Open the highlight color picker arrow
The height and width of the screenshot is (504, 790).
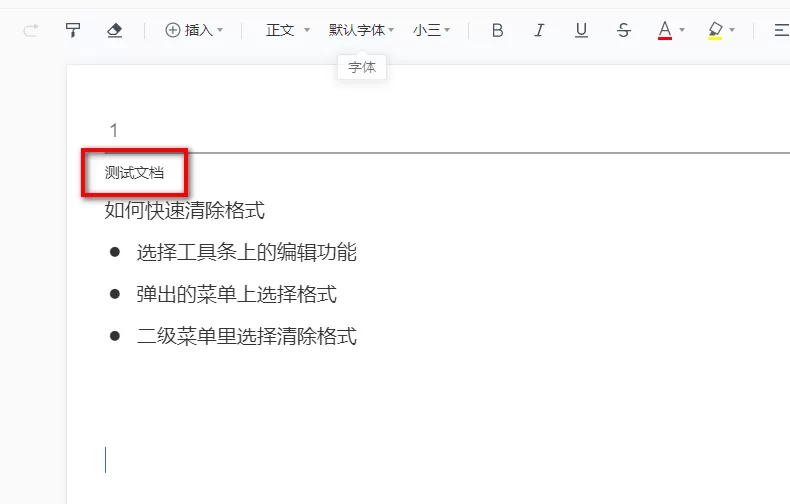(x=732, y=30)
